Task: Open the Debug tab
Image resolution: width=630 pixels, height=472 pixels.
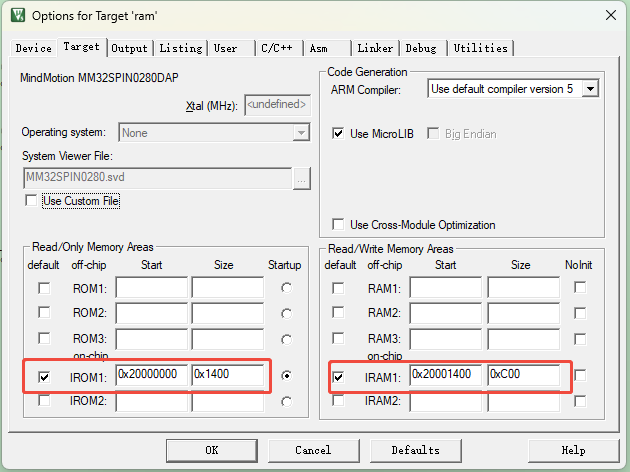Action: [421, 48]
